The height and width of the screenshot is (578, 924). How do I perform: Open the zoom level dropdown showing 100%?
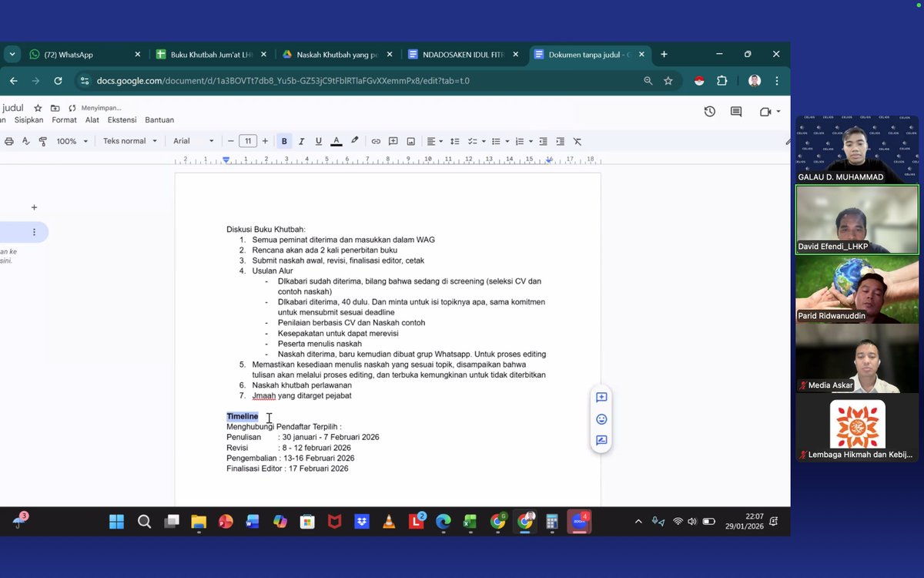tap(72, 141)
